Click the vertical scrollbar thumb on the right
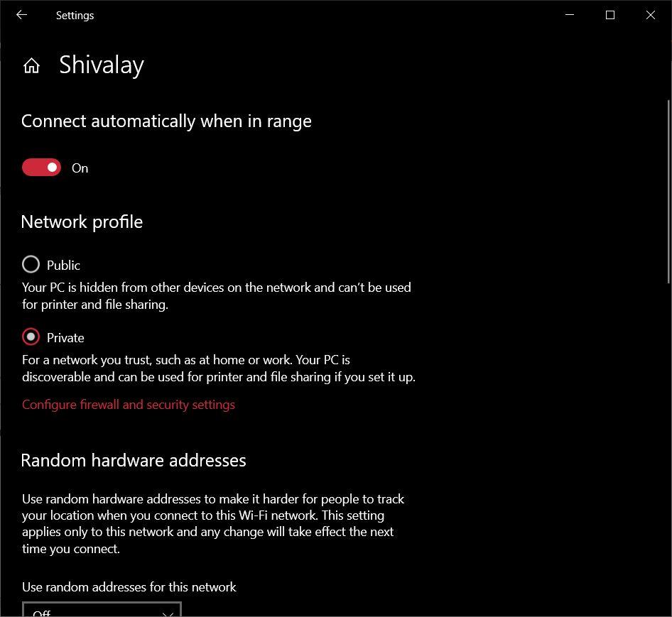The width and height of the screenshot is (672, 617). coord(668,192)
